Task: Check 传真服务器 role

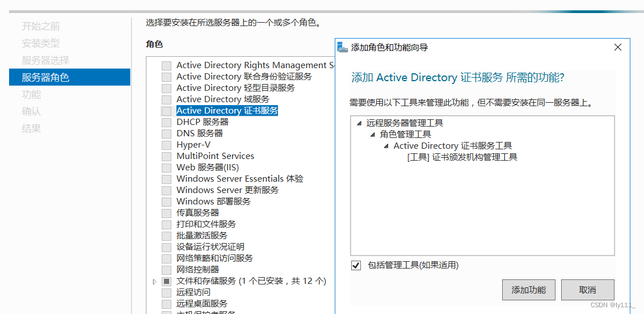Action: point(166,213)
